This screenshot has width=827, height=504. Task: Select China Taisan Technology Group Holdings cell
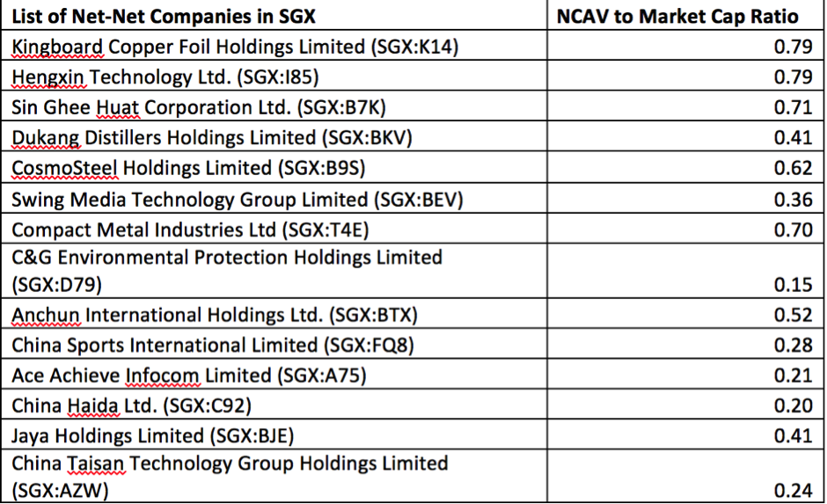click(x=230, y=476)
